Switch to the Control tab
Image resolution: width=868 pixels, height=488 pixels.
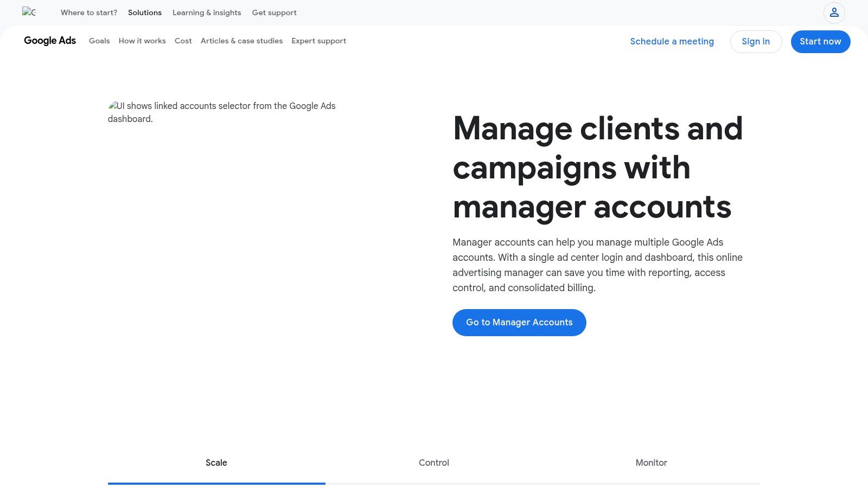point(433,463)
